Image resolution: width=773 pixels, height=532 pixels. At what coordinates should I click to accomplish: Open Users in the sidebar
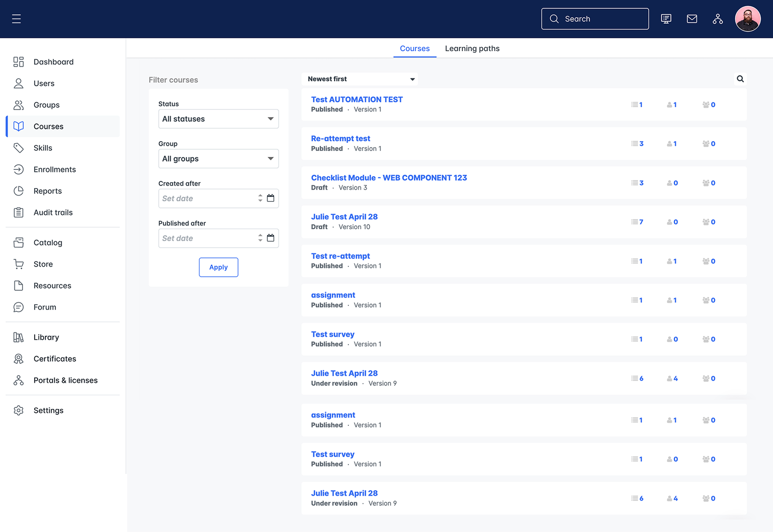coord(63,83)
